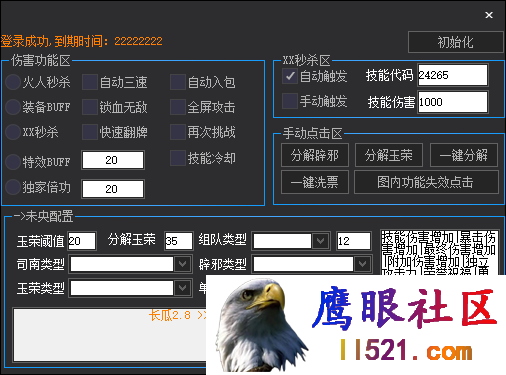Click the 组队类型 combo box text area
The width and height of the screenshot is (506, 375).
click(282, 241)
